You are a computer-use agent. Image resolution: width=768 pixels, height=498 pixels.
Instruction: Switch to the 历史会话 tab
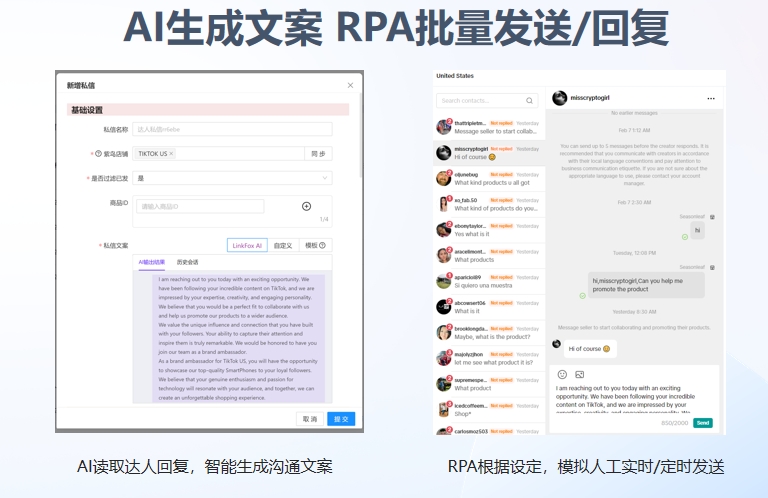pos(187,262)
